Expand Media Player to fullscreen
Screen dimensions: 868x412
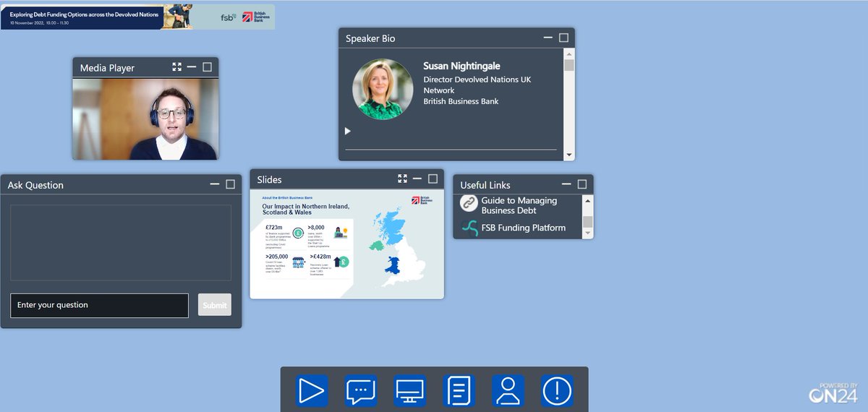[177, 67]
